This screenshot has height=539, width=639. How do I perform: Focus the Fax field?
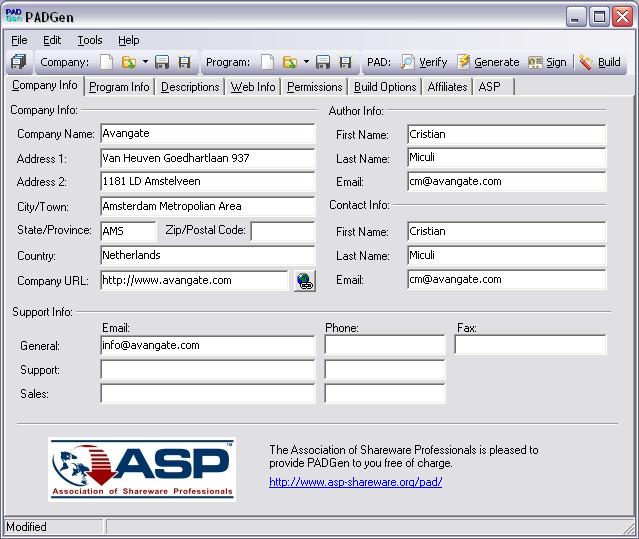(x=530, y=345)
